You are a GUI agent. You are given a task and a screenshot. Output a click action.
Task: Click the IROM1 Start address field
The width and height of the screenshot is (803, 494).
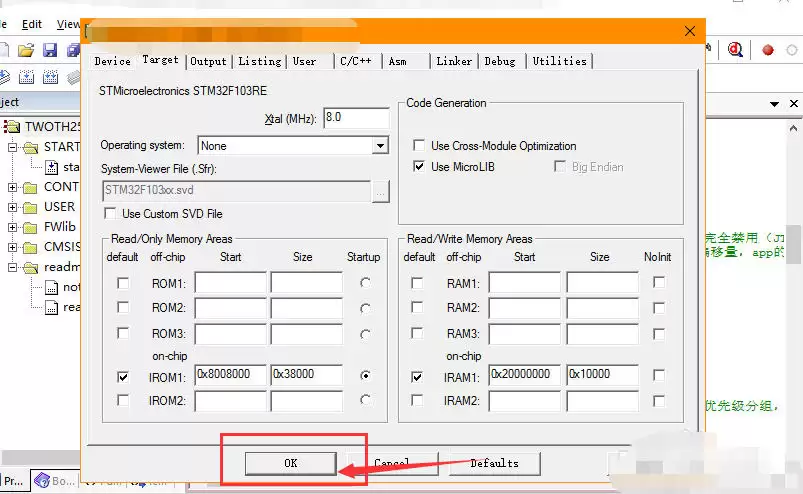(x=230, y=375)
